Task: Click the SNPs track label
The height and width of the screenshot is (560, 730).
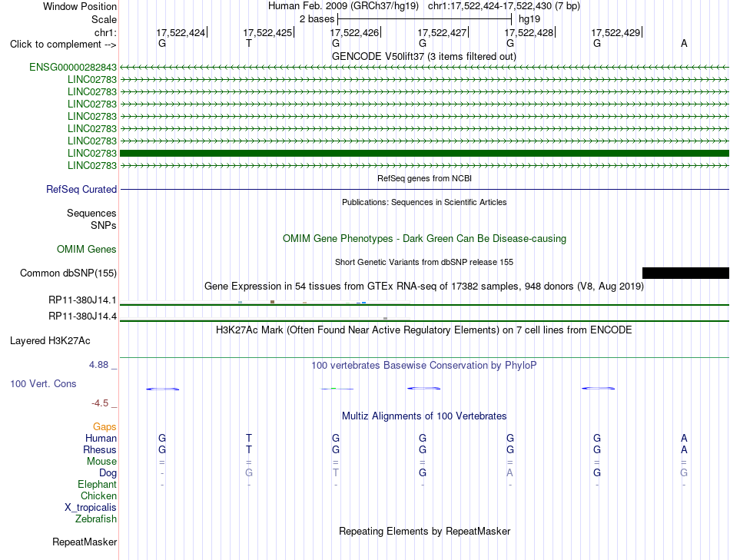Action: click(104, 225)
